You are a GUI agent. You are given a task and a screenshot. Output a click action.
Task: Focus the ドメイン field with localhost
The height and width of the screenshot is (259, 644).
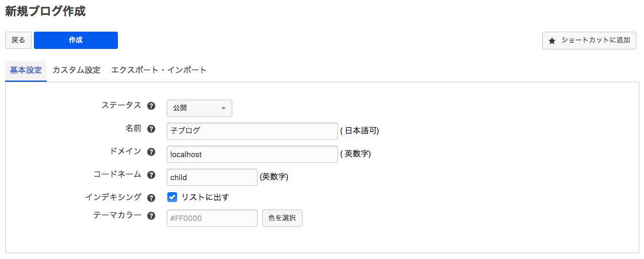coord(252,154)
